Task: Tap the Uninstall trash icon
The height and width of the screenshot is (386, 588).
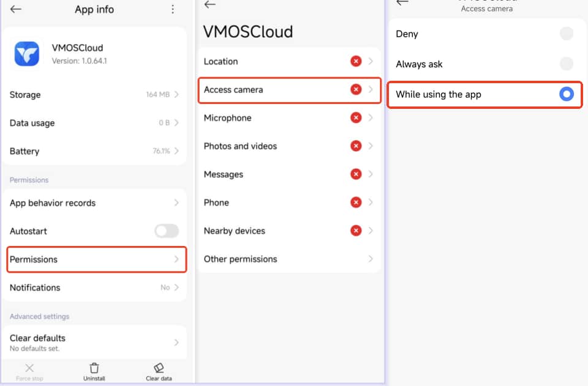Action: (94, 368)
